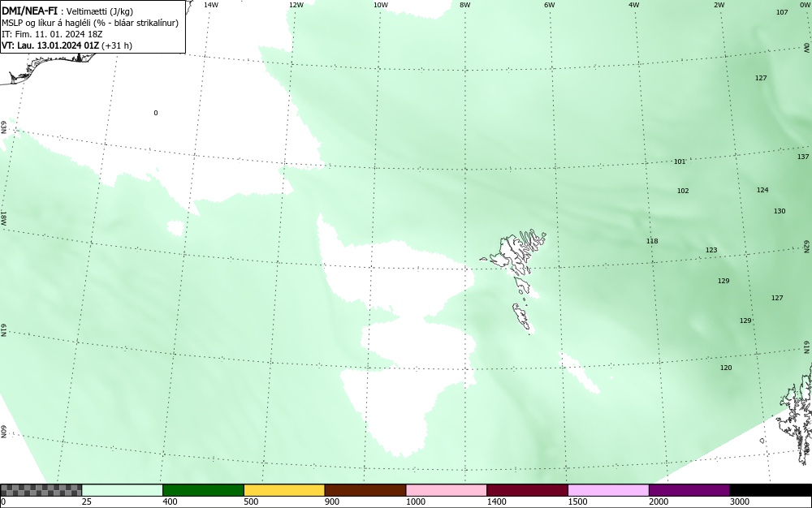Pick the dark green 400–500 legend swatch

point(203,490)
